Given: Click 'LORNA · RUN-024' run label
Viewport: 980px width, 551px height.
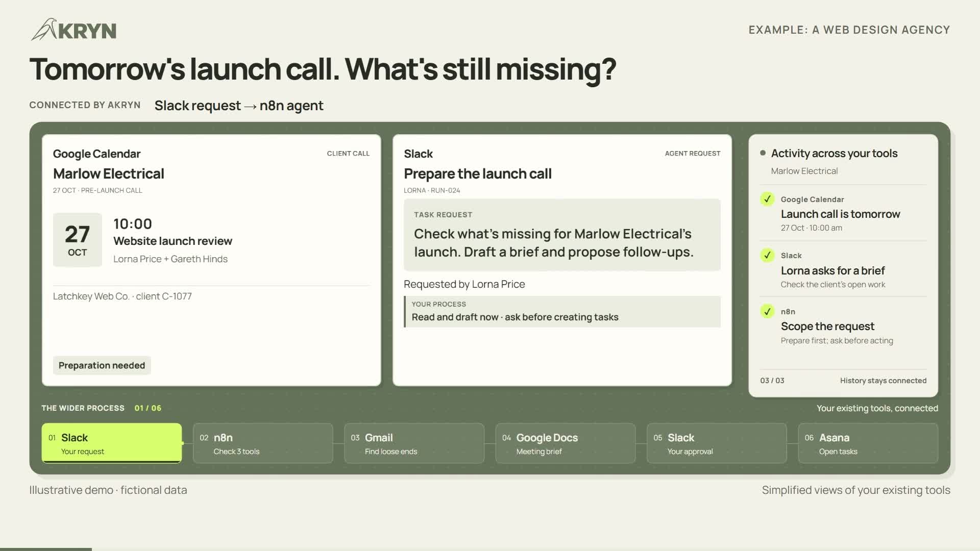Looking at the screenshot, I should coord(432,190).
